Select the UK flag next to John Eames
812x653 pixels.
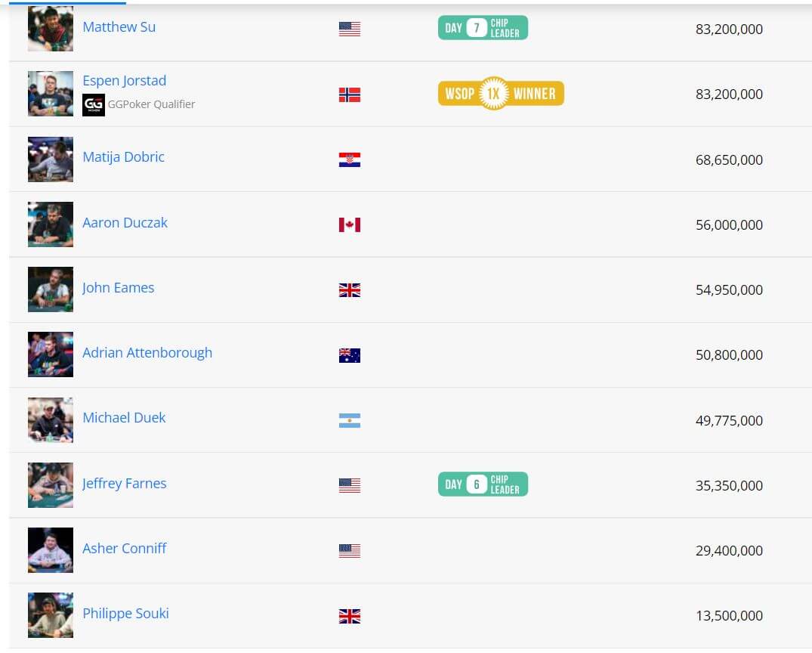[x=349, y=289]
